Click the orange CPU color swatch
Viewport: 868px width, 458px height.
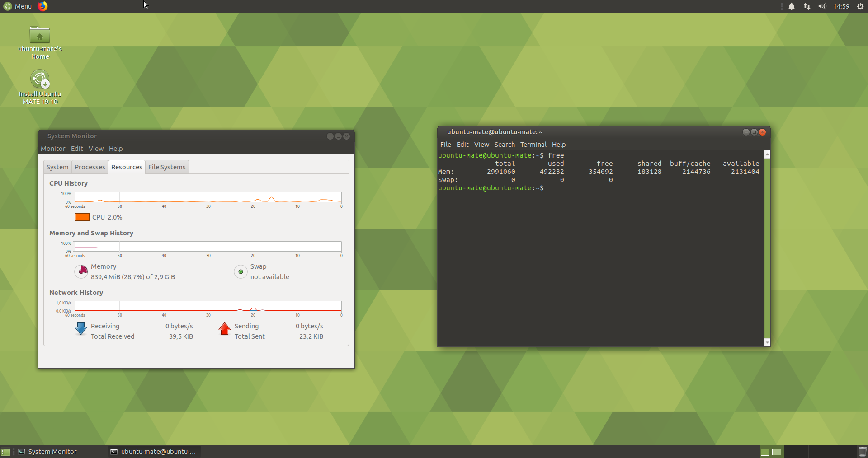pos(82,217)
